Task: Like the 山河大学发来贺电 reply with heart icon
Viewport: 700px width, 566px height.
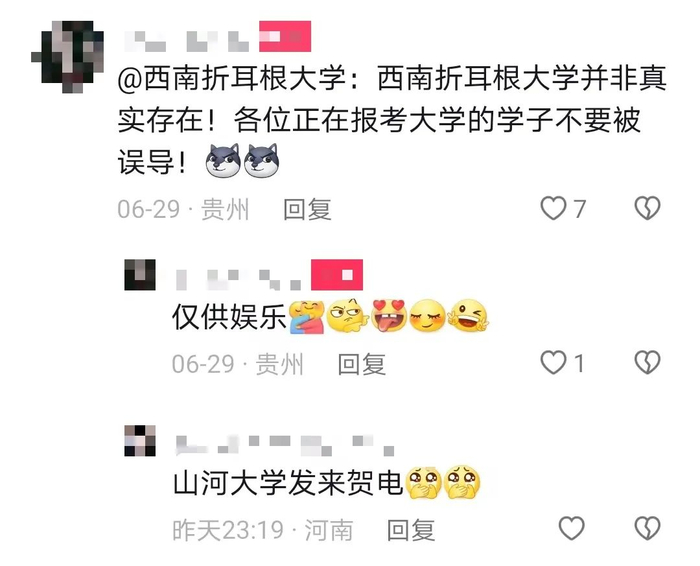Action: pos(571,529)
